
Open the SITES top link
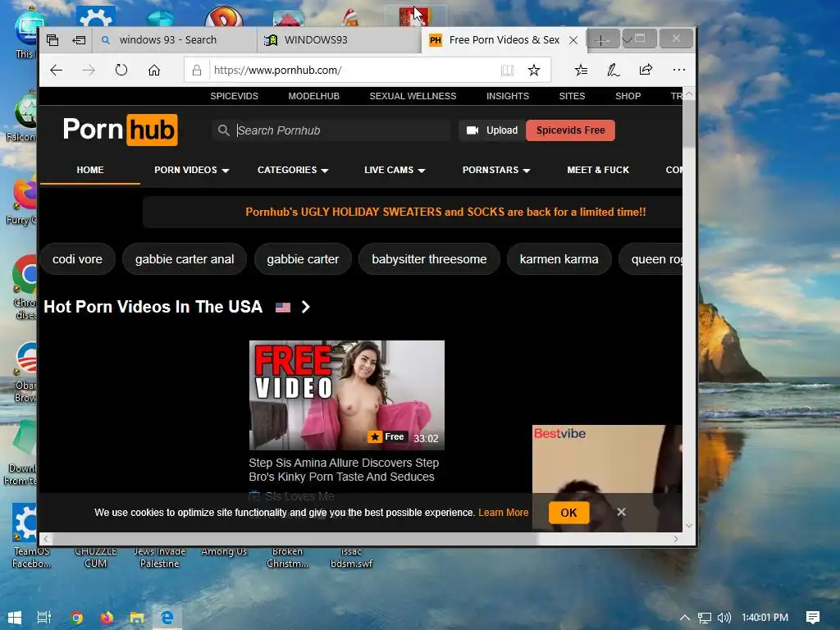coord(572,96)
